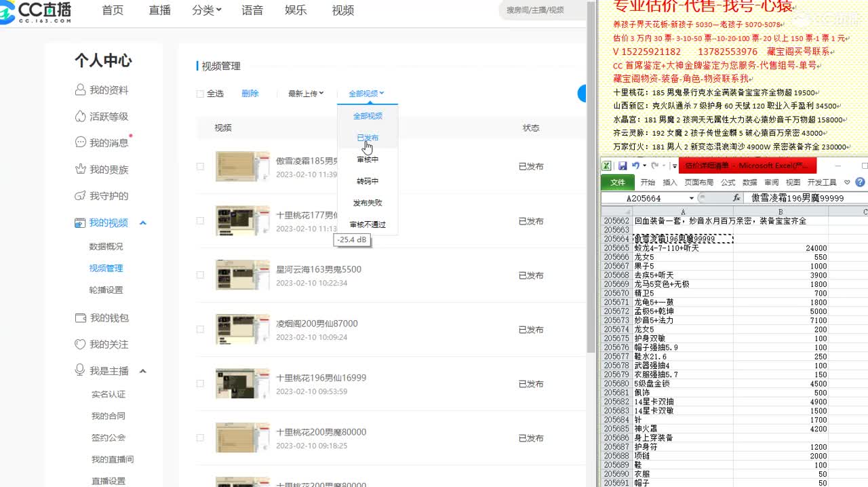868x487 pixels.
Task: Open the 最新上传 sort dropdown
Action: tap(306, 94)
